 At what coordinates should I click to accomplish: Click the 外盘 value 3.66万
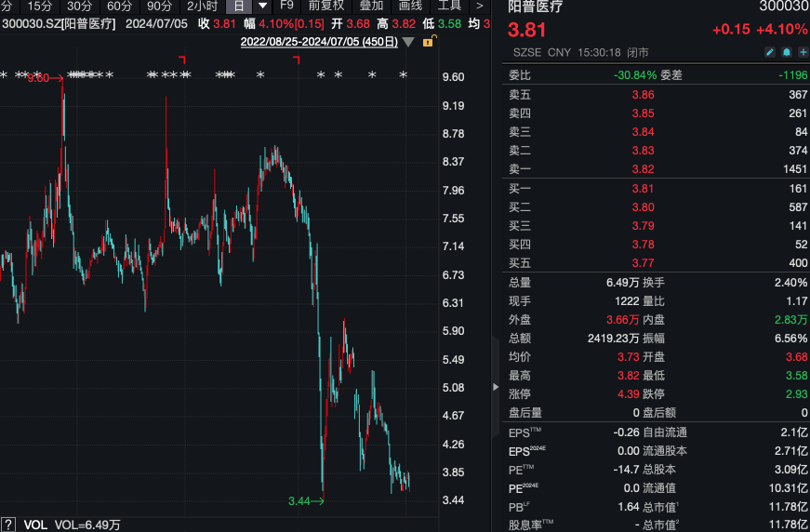tap(622, 320)
